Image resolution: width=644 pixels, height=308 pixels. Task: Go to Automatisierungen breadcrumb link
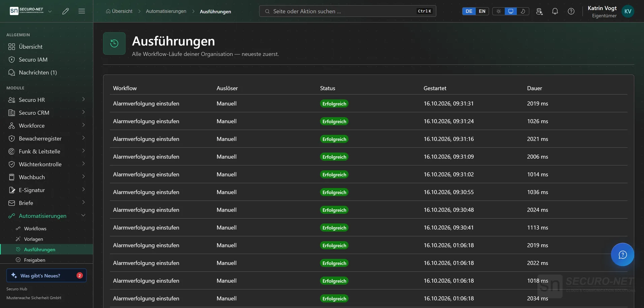166,11
